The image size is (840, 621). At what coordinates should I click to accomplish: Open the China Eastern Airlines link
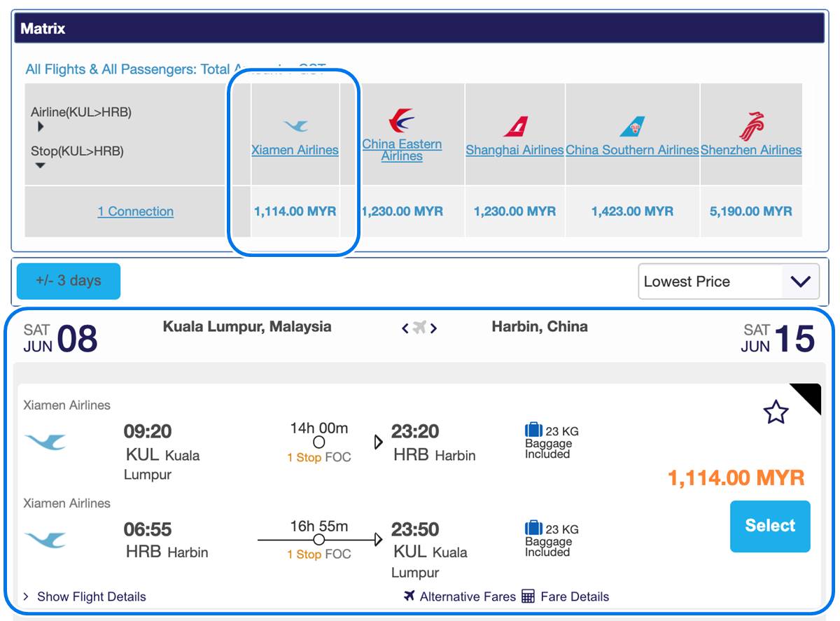pos(402,150)
